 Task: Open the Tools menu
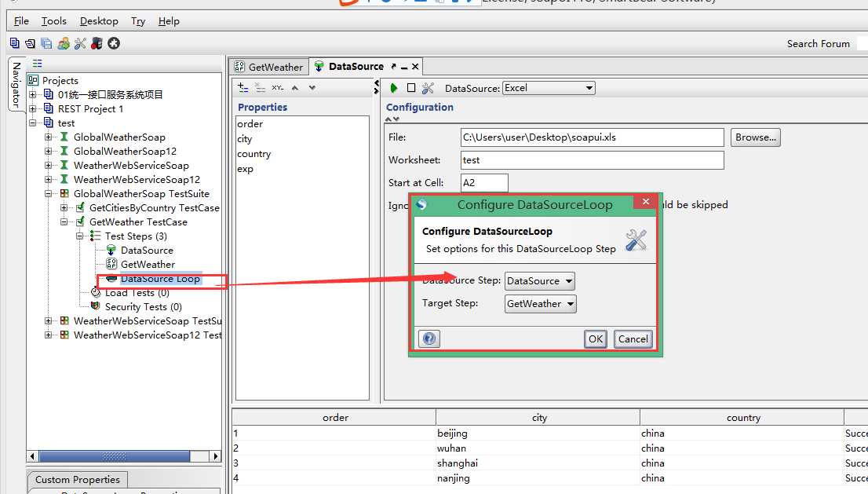(x=53, y=21)
